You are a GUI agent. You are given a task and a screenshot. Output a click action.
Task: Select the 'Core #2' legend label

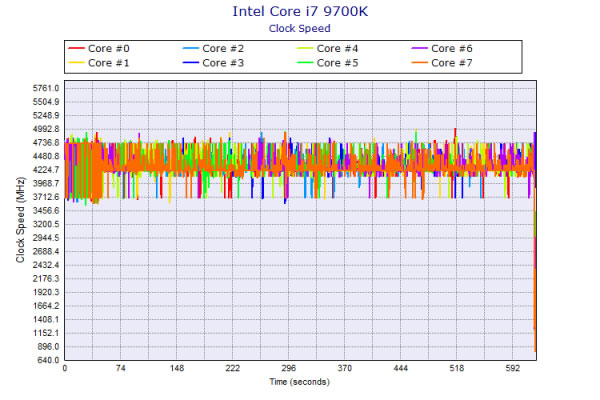(223, 49)
